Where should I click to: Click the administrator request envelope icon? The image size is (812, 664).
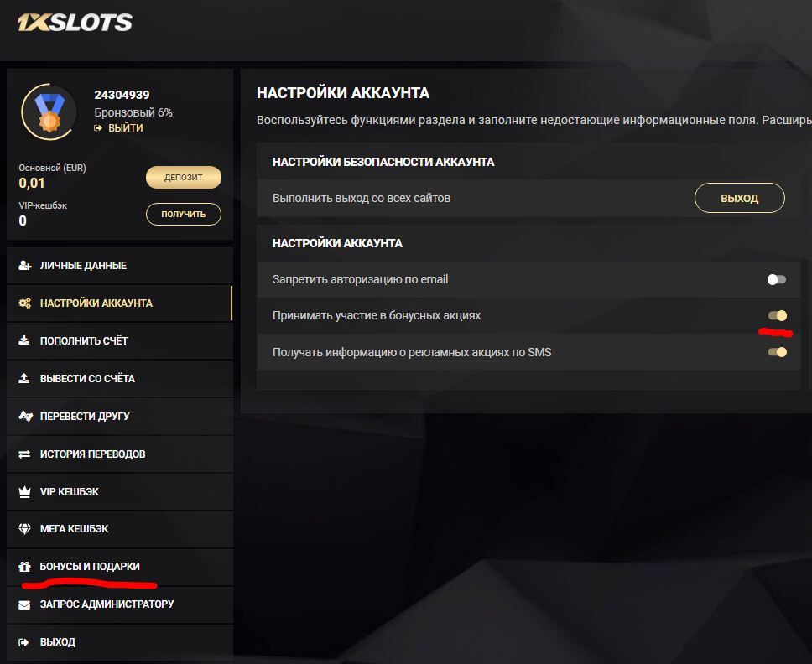coord(24,604)
